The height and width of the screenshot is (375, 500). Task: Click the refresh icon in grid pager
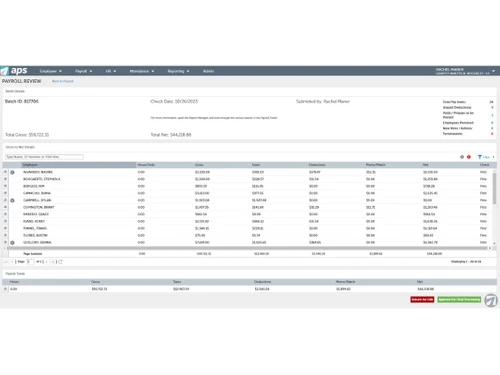[x=60, y=262]
